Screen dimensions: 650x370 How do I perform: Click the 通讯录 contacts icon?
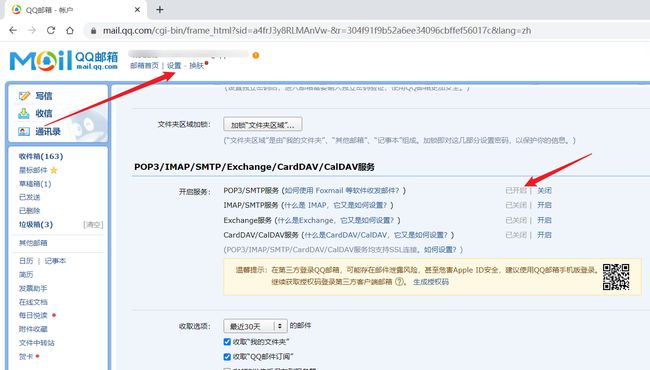24,131
